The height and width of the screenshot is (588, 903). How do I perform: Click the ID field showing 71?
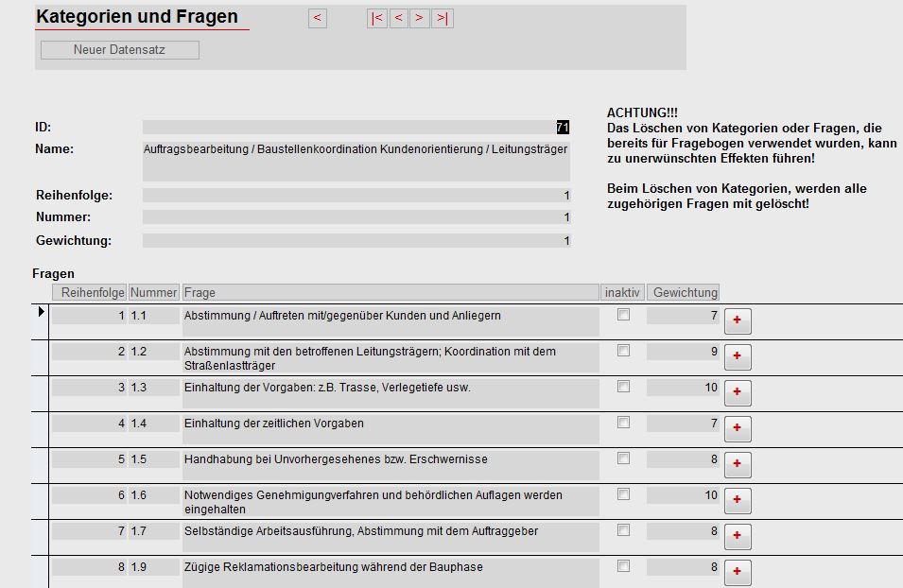(x=356, y=127)
